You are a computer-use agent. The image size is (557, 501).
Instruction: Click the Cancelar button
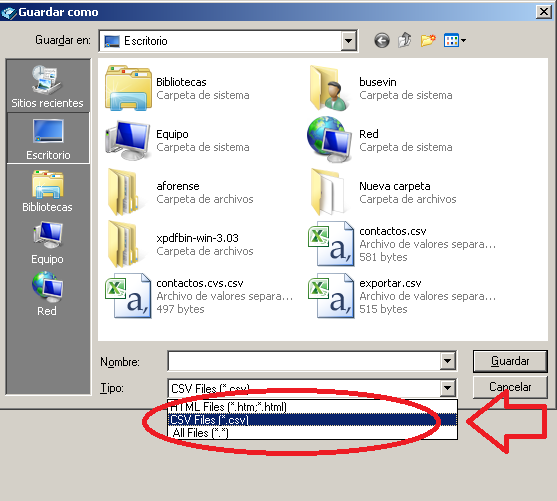click(x=510, y=387)
